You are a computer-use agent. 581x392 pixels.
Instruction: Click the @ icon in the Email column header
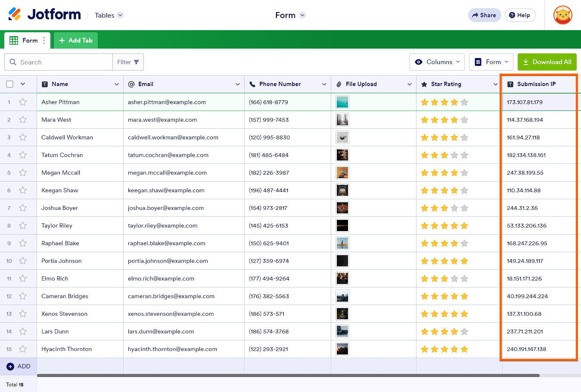(x=131, y=84)
